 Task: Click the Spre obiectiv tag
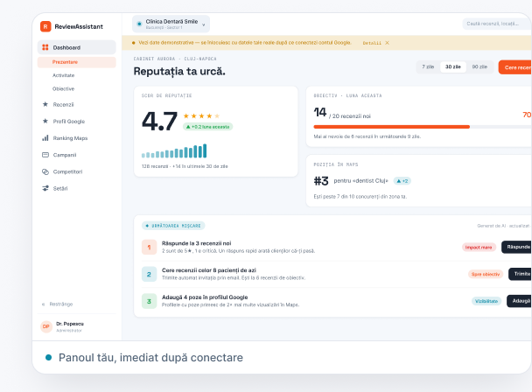click(x=486, y=274)
